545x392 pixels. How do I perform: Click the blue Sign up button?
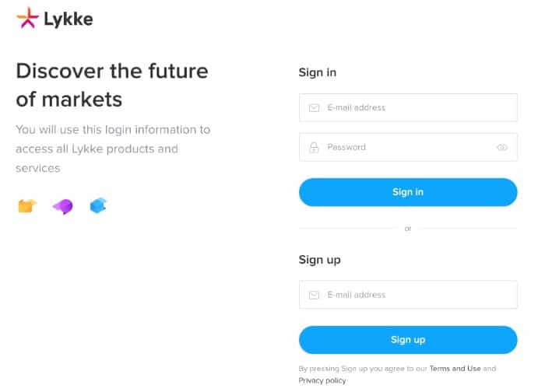click(408, 340)
